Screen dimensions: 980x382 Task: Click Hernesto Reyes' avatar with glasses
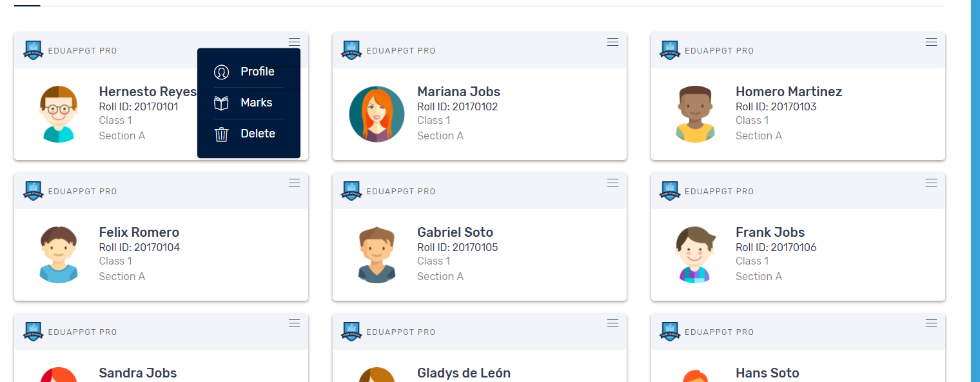tap(58, 114)
